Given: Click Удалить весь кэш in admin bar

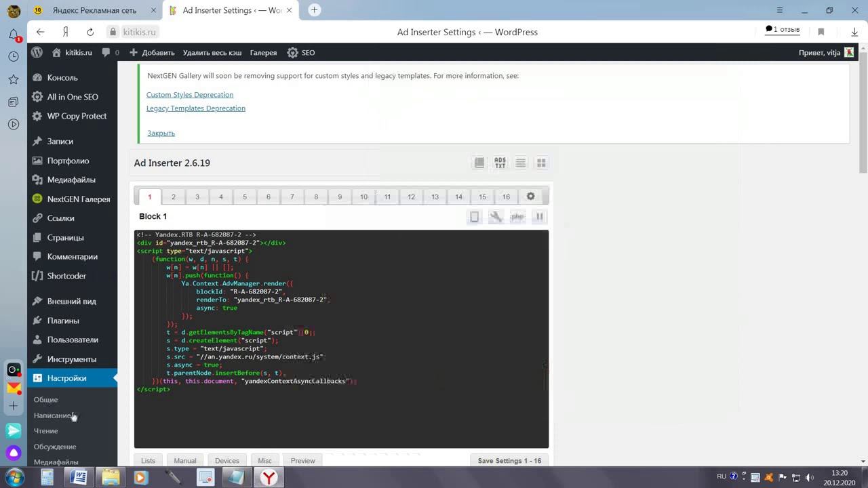Looking at the screenshot, I should tap(212, 52).
